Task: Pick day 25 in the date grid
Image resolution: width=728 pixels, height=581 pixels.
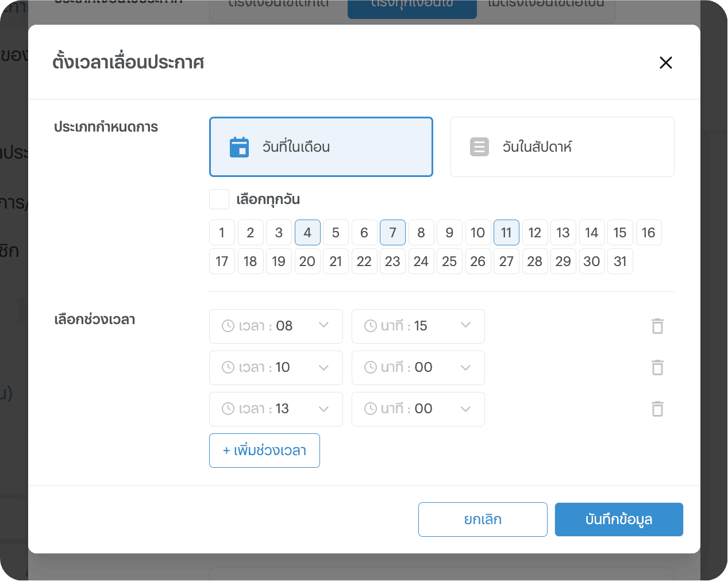Action: (x=450, y=261)
